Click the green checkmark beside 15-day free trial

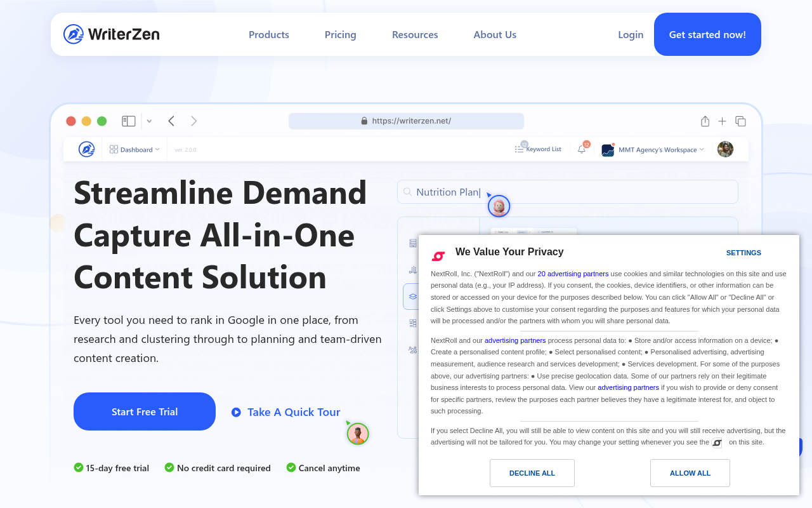pyautogui.click(x=78, y=467)
